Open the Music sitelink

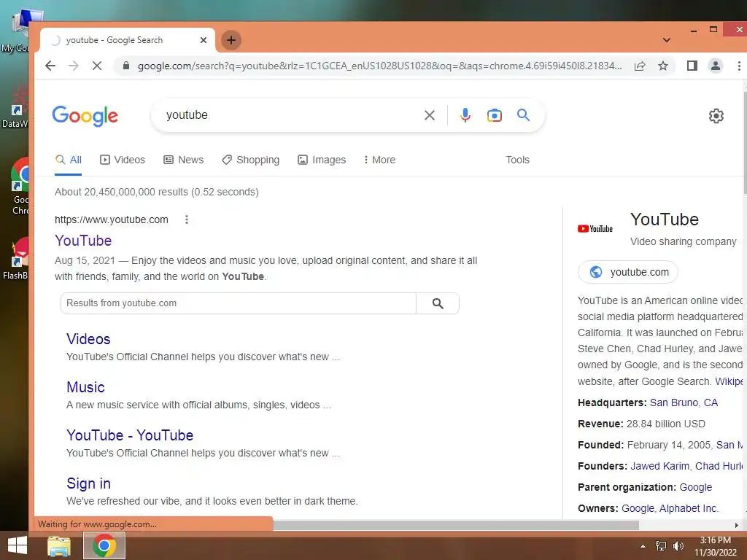click(x=86, y=387)
